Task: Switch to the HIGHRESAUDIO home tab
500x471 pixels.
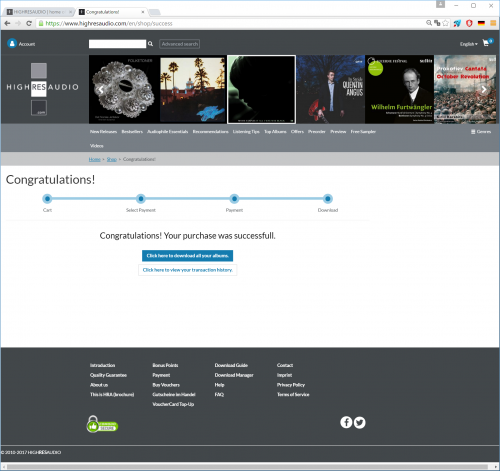Action: pyautogui.click(x=40, y=12)
